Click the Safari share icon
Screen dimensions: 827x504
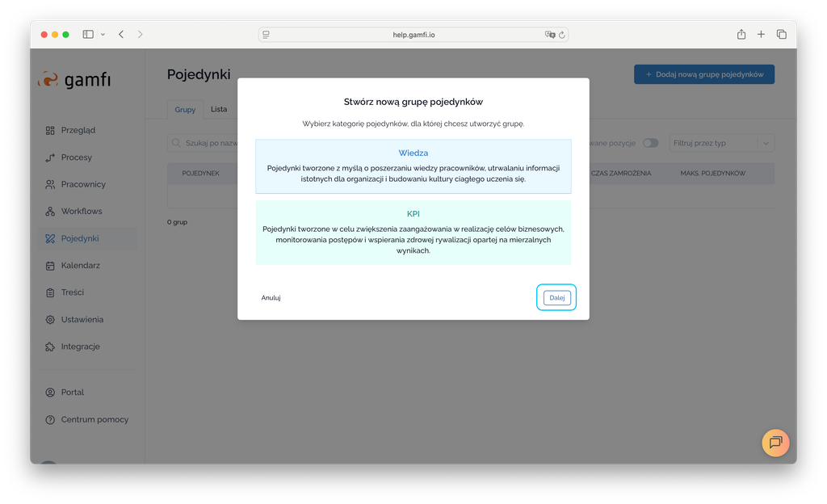741,35
